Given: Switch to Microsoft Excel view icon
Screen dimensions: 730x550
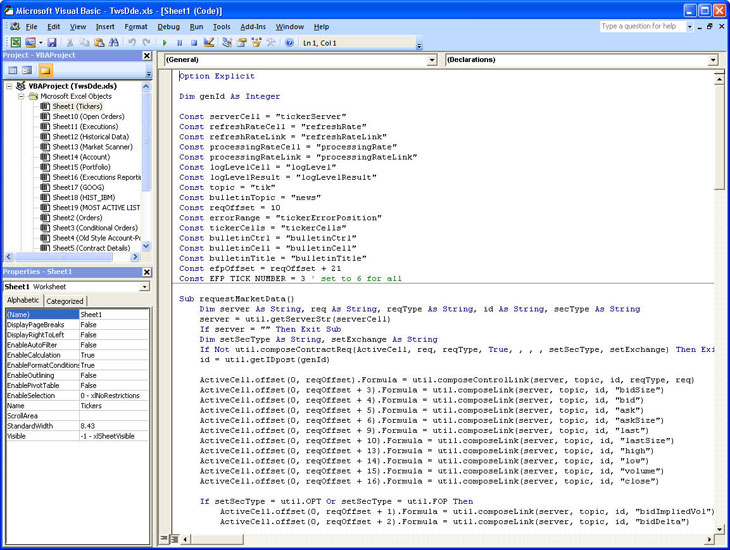Looking at the screenshot, I should [x=16, y=42].
